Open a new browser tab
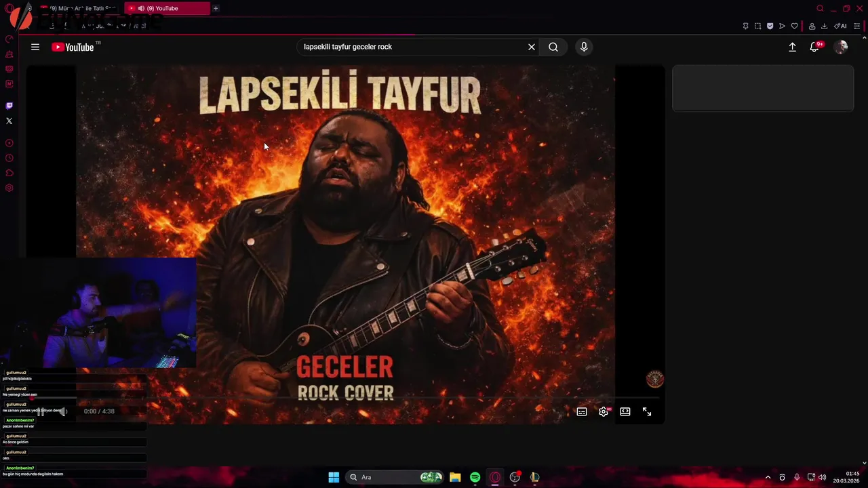 (x=216, y=8)
